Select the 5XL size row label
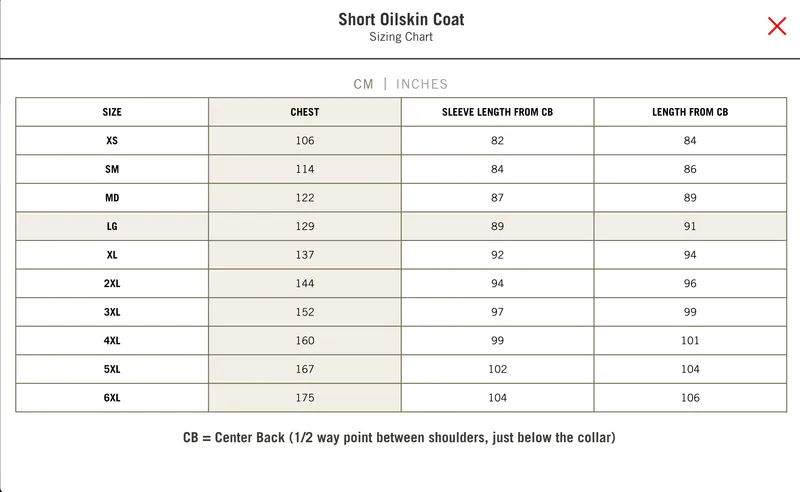The height and width of the screenshot is (492, 800). coord(112,369)
